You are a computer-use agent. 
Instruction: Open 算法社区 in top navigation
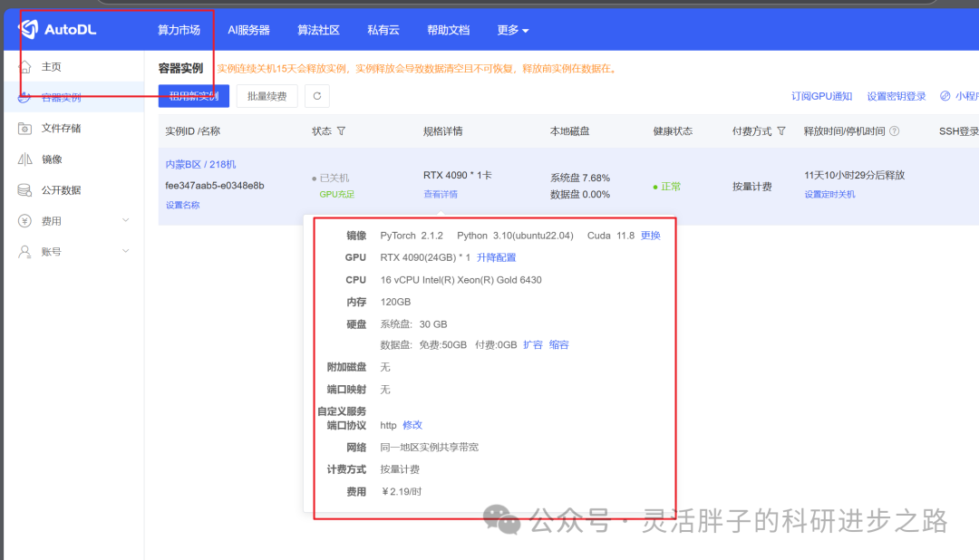click(318, 30)
